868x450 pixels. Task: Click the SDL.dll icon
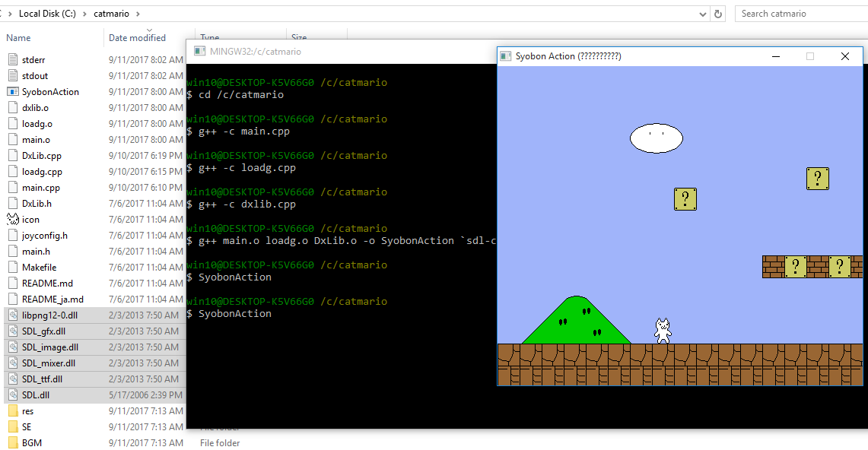[x=13, y=395]
